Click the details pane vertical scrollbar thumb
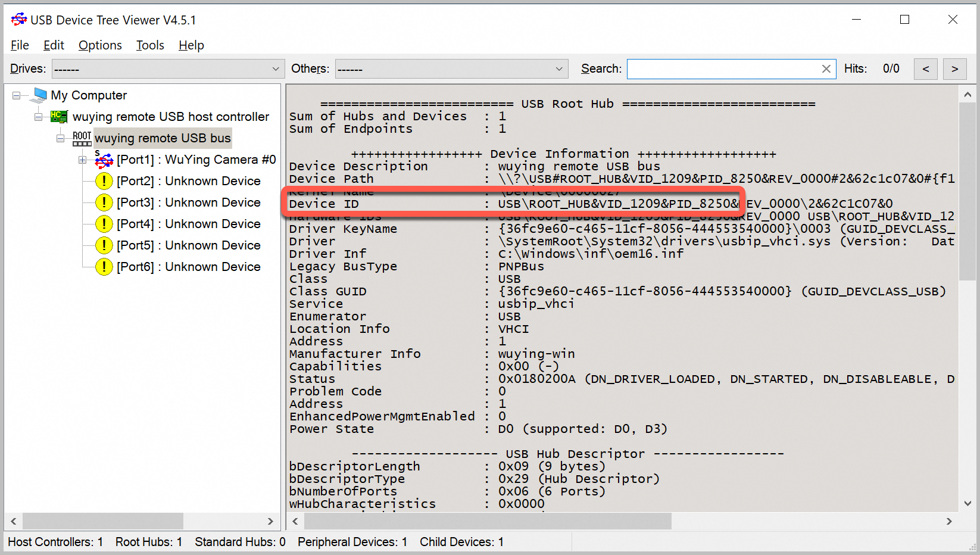The image size is (980, 555). [967, 192]
